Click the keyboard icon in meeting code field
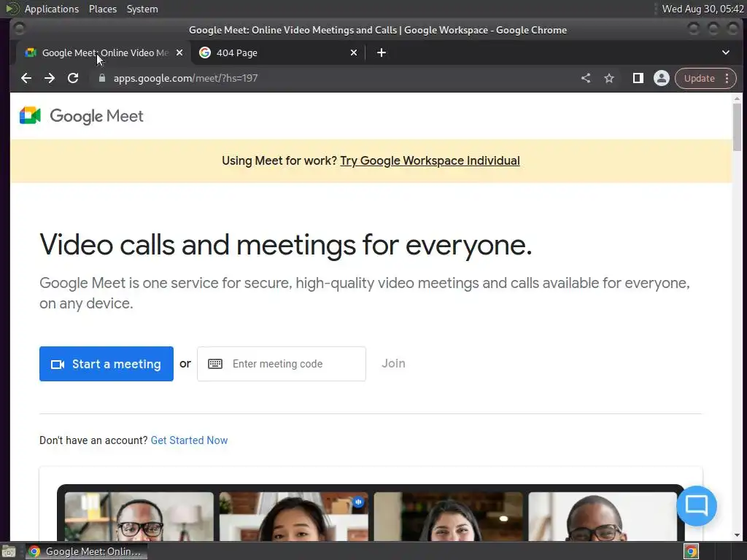747x560 pixels. (x=215, y=364)
